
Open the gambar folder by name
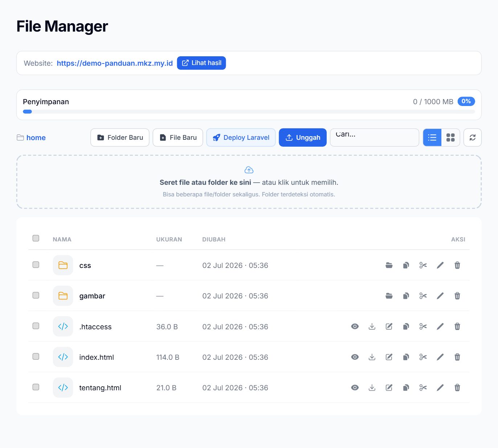(92, 296)
